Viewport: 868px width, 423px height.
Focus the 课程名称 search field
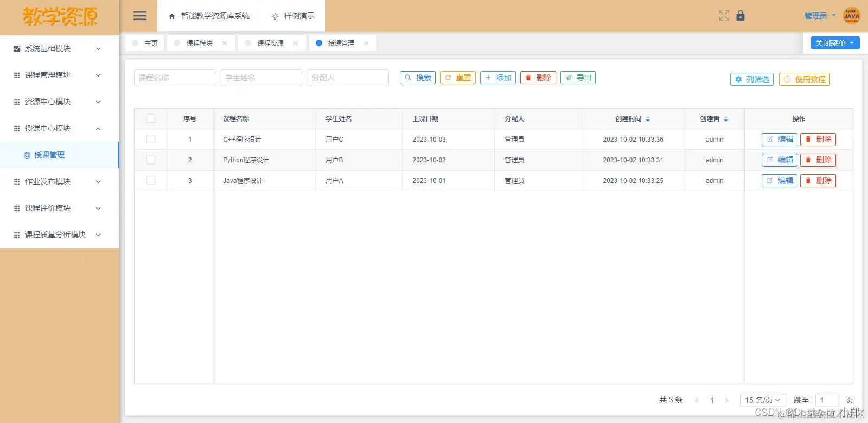pyautogui.click(x=175, y=78)
